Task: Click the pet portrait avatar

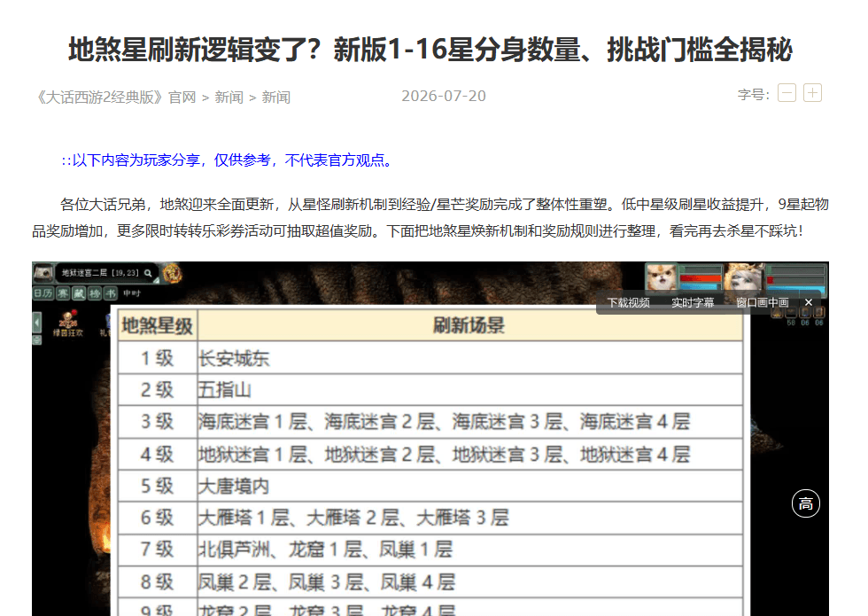Action: [663, 277]
